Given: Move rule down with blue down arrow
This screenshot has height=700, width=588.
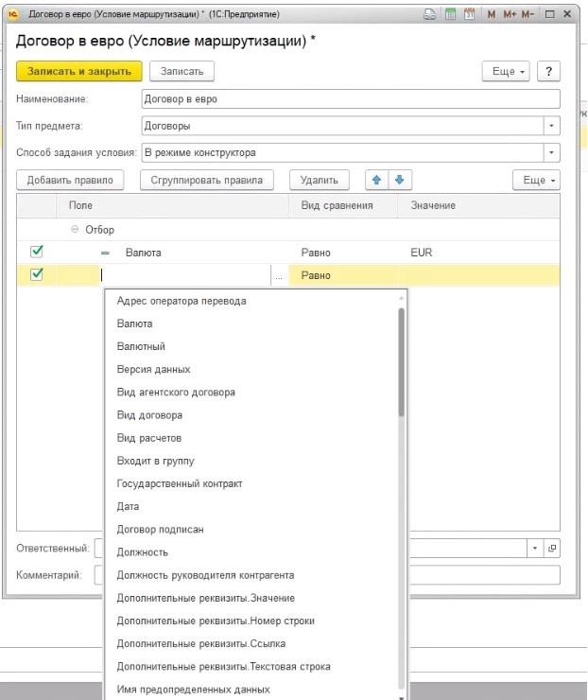Looking at the screenshot, I should (x=400, y=180).
